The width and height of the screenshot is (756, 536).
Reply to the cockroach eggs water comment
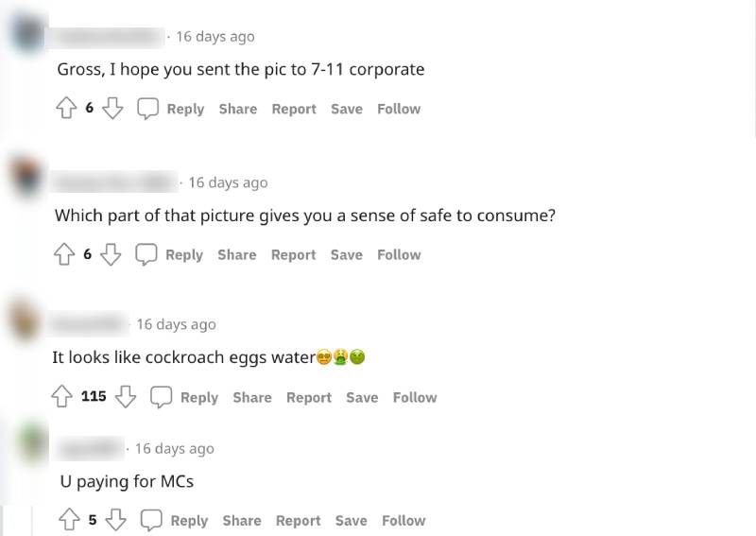[x=184, y=397]
